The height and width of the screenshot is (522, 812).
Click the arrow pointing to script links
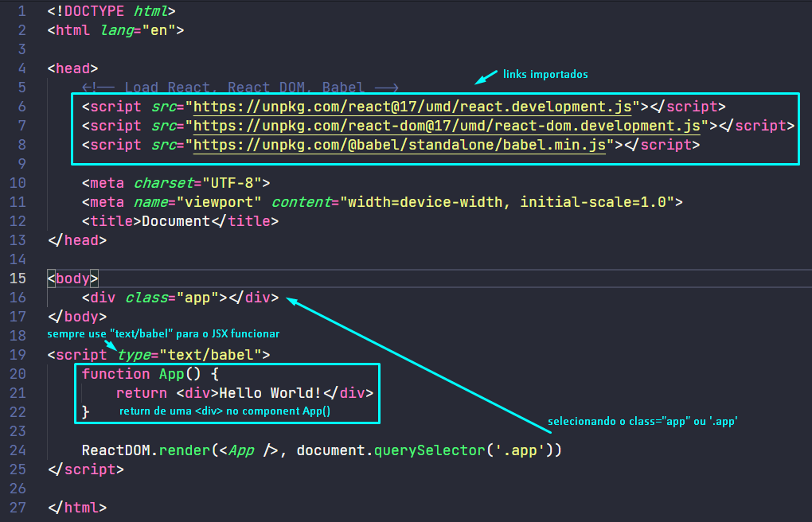point(484,80)
